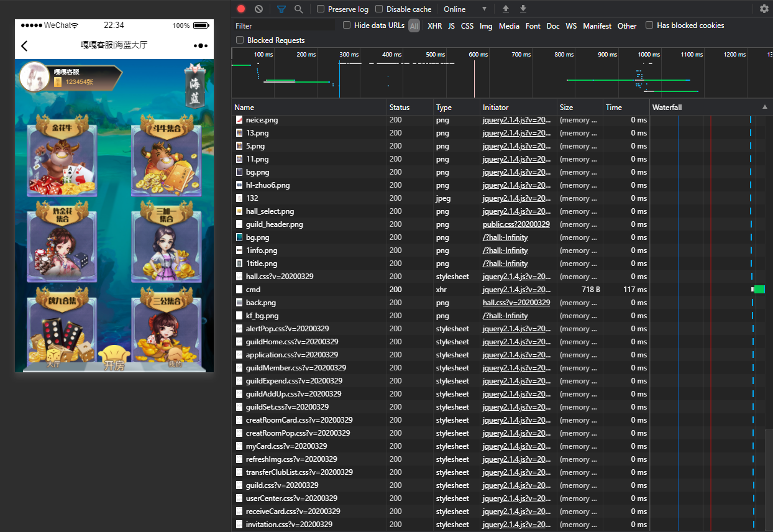Click the export HAR download arrow
This screenshot has width=773, height=532.
point(523,9)
